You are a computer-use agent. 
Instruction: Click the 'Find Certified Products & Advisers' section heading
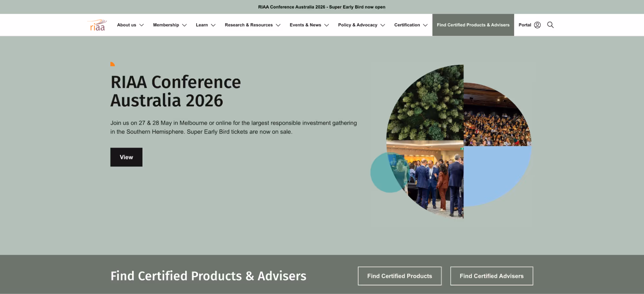click(208, 276)
